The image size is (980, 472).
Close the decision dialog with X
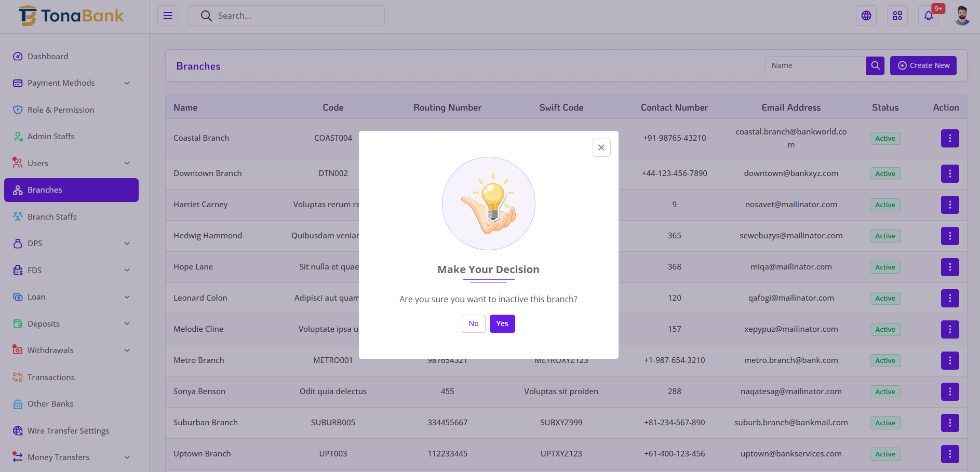601,147
